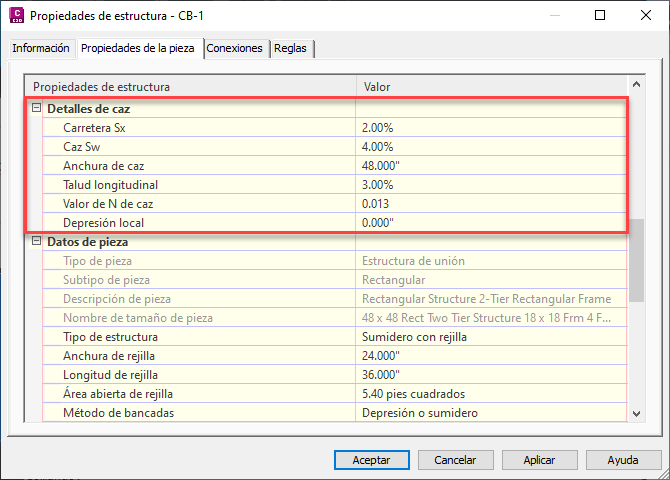Open the Método de bancadas value dropdown

[491, 413]
